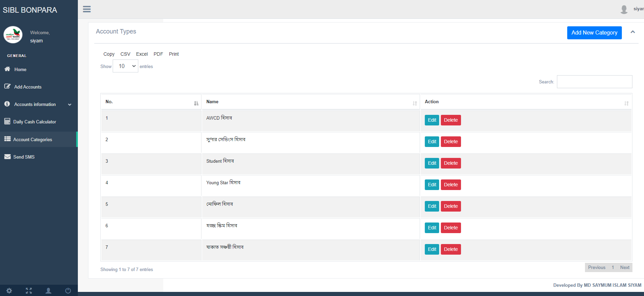Click Add New Category button

[x=594, y=33]
